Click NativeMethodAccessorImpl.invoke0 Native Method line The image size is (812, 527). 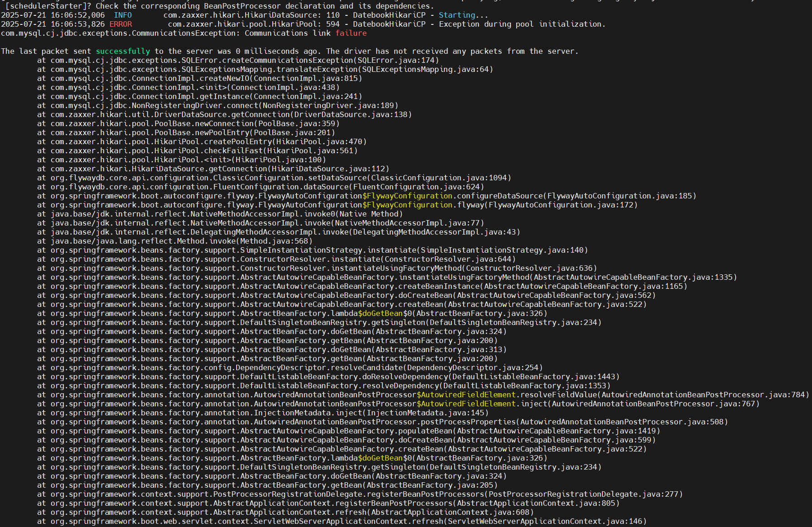220,214
